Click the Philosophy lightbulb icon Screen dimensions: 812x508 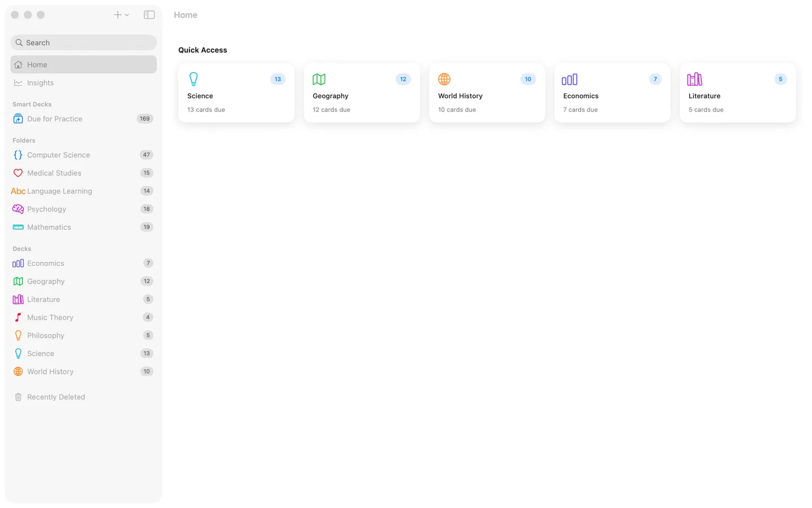[18, 335]
